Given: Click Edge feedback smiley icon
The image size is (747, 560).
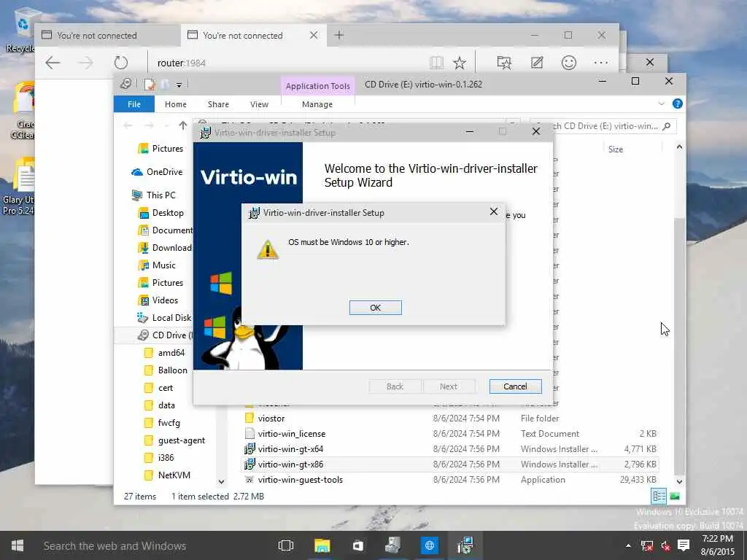Looking at the screenshot, I should pyautogui.click(x=569, y=63).
